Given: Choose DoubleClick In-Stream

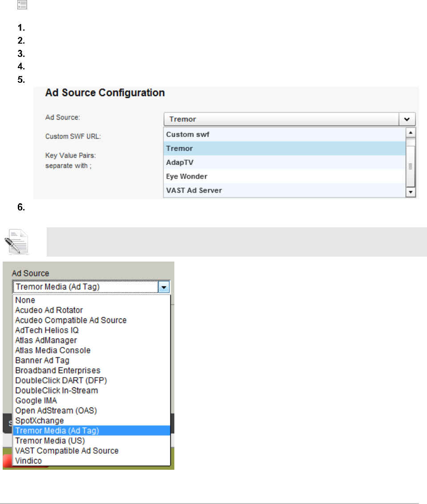Looking at the screenshot, I should (92, 391).
